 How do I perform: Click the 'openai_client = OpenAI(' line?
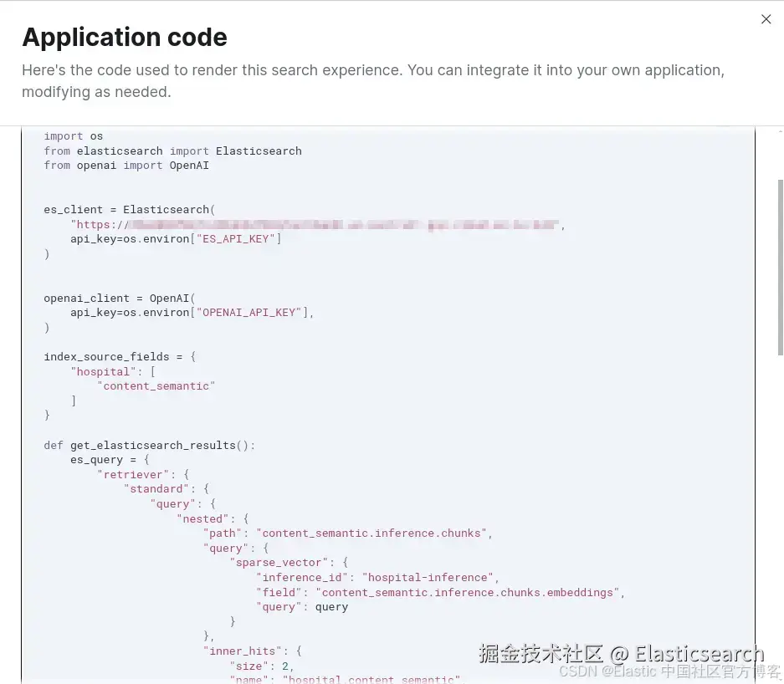(119, 299)
